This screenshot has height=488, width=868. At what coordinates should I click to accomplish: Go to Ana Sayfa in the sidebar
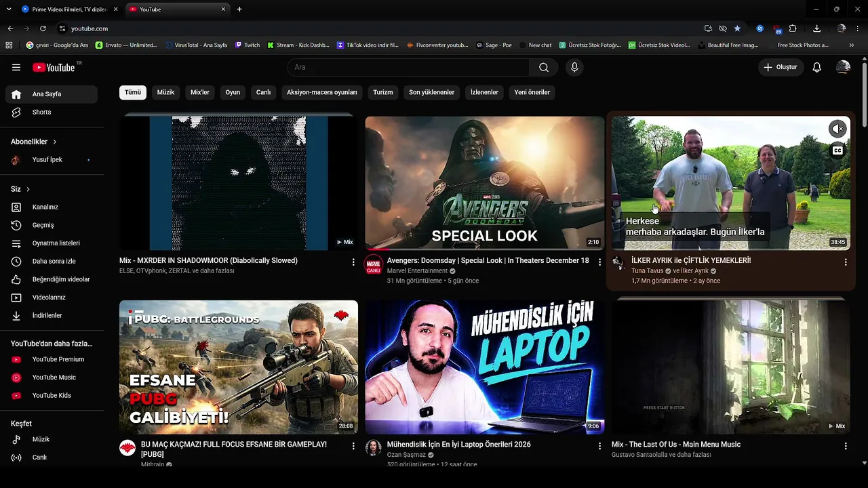[52, 94]
